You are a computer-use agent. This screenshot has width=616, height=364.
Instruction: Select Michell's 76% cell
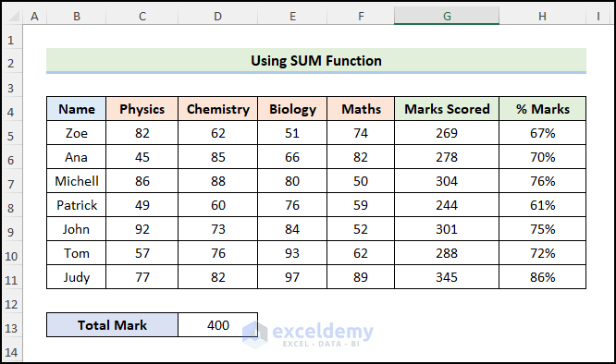542,181
